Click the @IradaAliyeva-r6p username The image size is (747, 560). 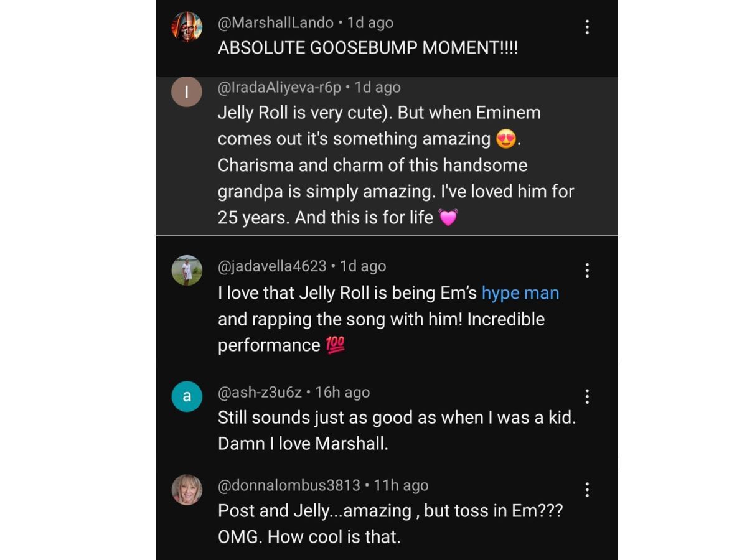(x=279, y=88)
